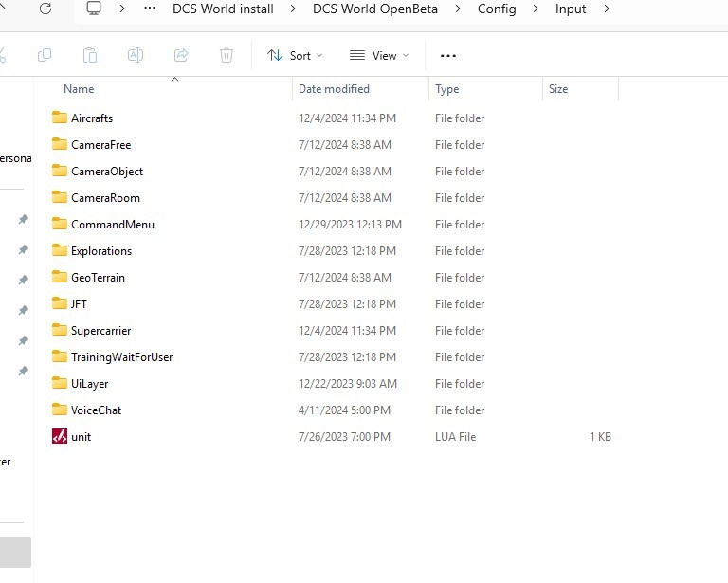This screenshot has height=583, width=728.
Task: Select the JFT folder icon
Action: [60, 303]
